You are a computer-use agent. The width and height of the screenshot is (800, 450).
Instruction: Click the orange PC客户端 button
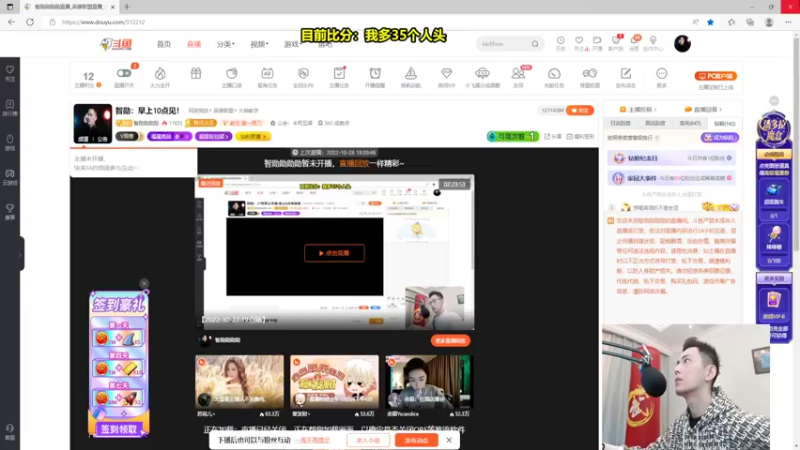point(715,76)
